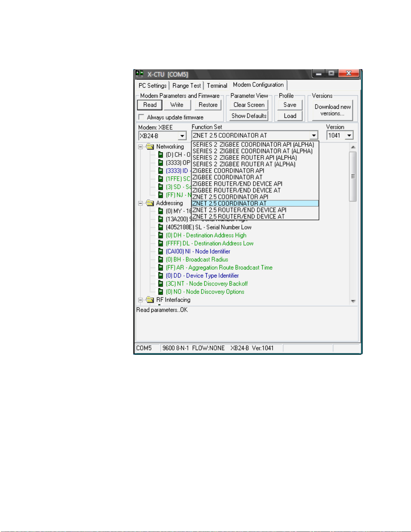Click the Read button

tap(150, 105)
